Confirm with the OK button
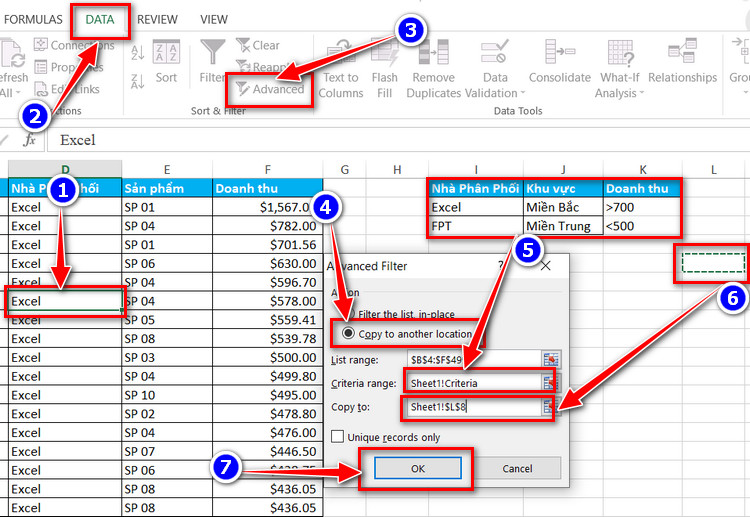750x517 pixels. tap(418, 468)
